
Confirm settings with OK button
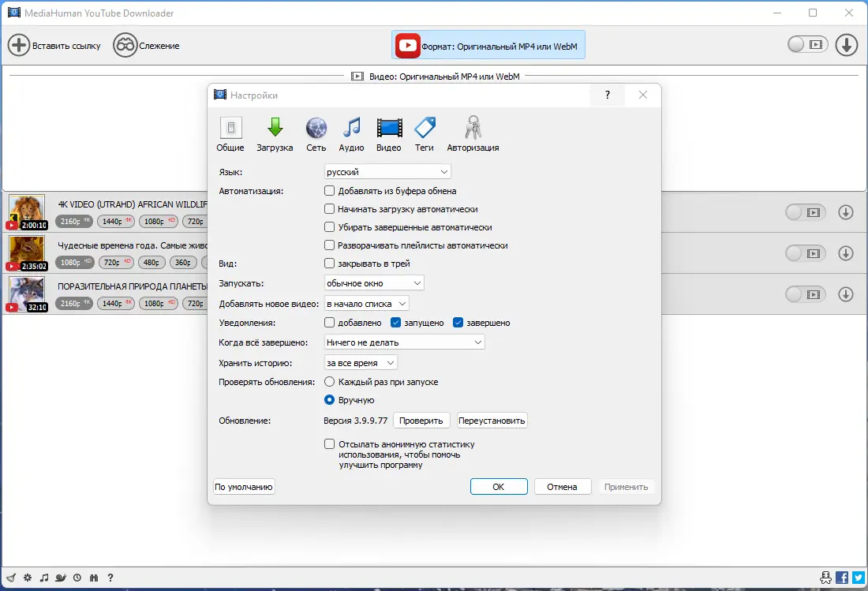(x=499, y=487)
